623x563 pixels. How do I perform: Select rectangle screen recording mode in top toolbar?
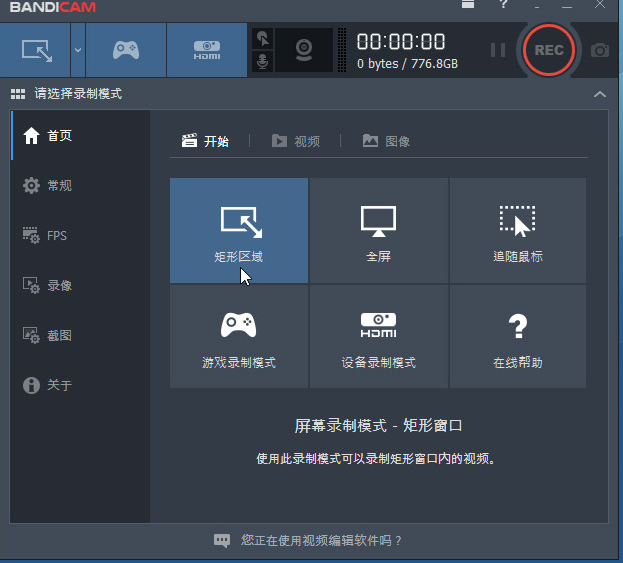35,50
